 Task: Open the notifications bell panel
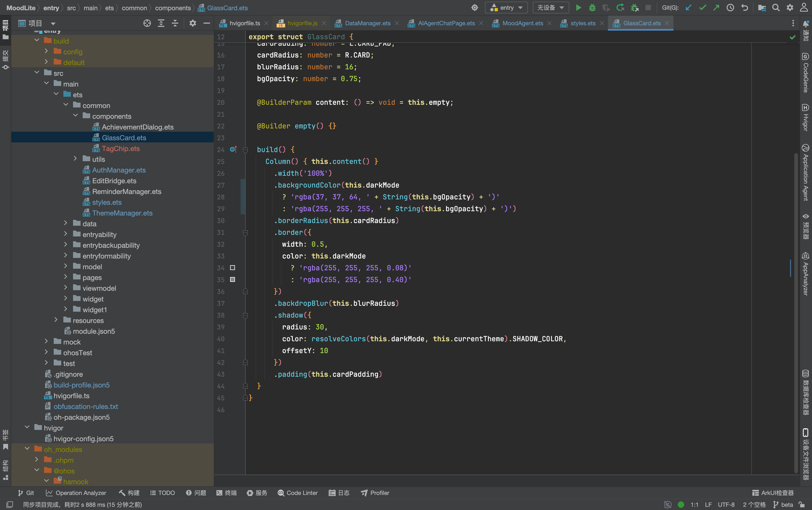click(x=806, y=31)
